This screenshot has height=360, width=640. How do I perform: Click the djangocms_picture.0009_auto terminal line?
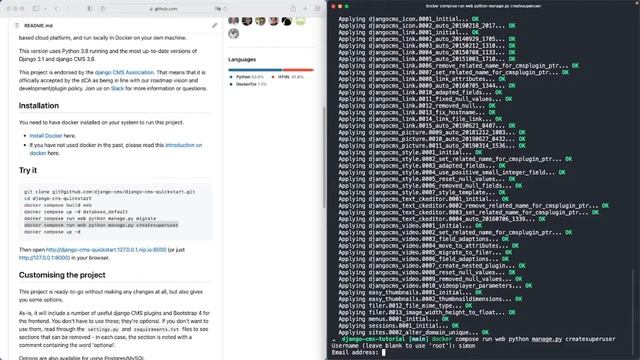pyautogui.click(x=432, y=132)
